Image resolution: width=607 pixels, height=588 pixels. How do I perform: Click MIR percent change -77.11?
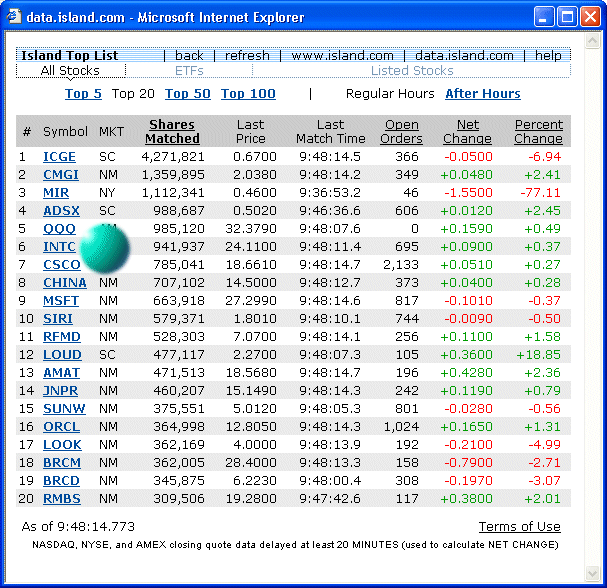pyautogui.click(x=540, y=192)
